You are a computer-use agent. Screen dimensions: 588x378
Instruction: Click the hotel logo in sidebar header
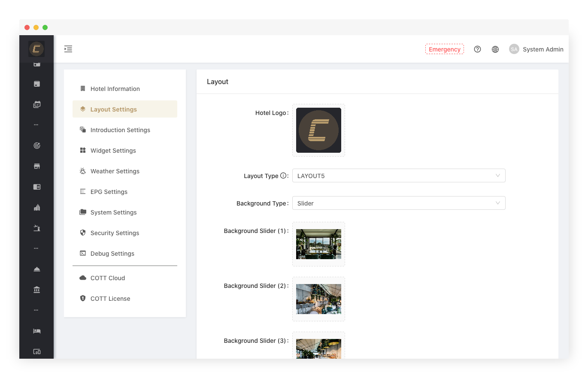[36, 49]
